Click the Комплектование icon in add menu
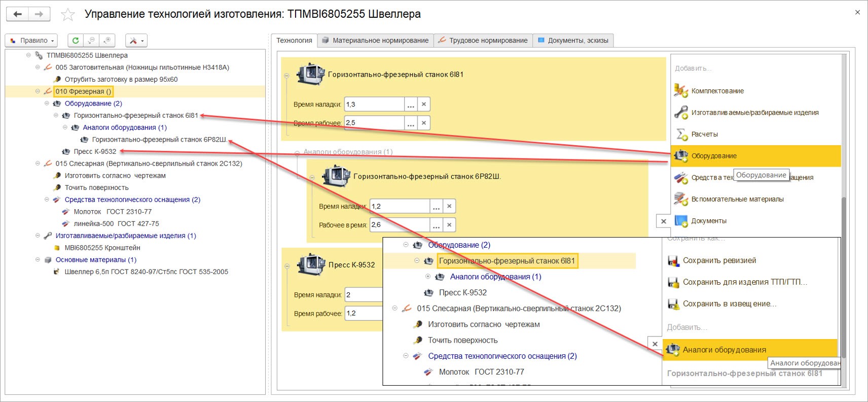Viewport: 868px width, 402px height. (681, 91)
